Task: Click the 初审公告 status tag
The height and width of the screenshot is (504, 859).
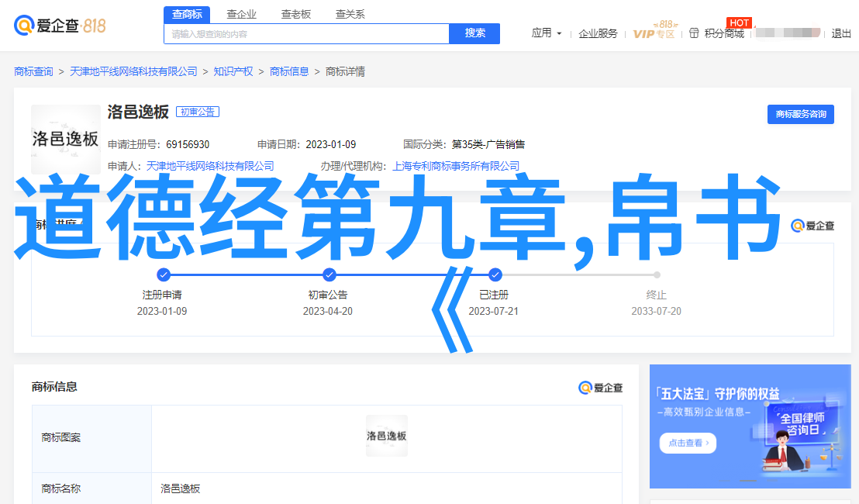Action: coord(197,112)
